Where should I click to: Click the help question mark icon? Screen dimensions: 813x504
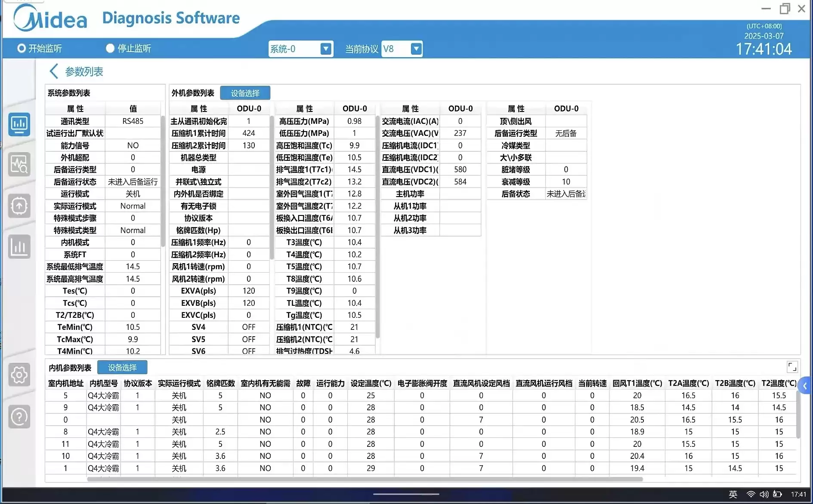click(19, 416)
